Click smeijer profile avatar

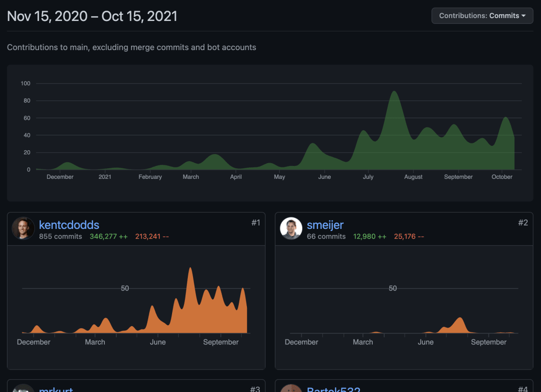tap(291, 228)
